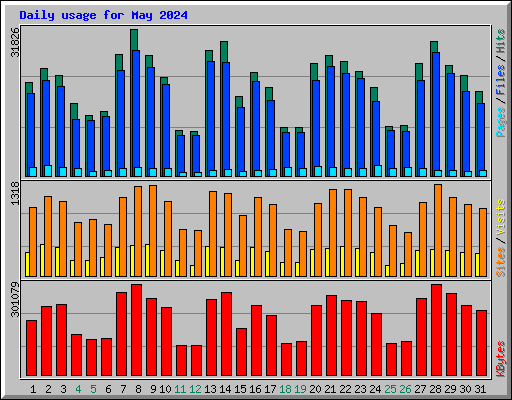Click the 'Pages' legend label
512x400 pixels.
[x=501, y=122]
